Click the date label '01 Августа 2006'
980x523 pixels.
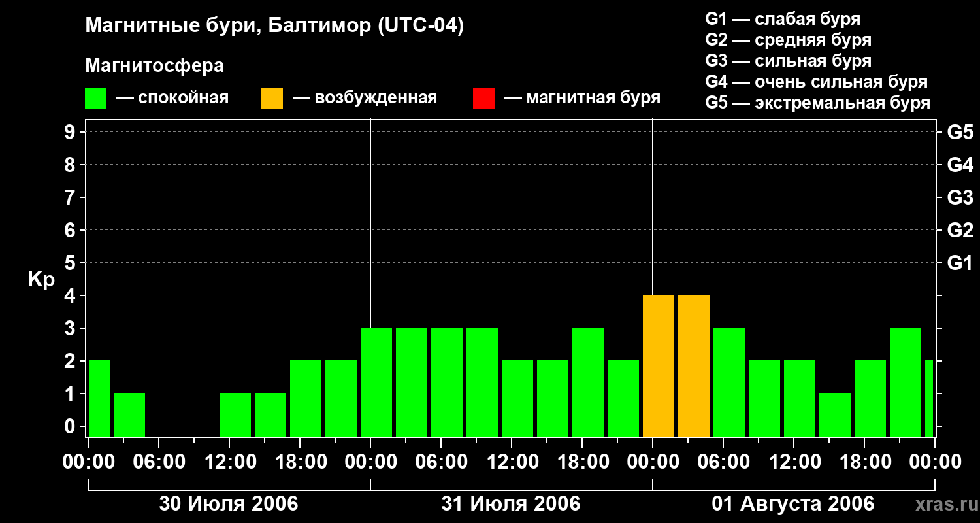coord(793,503)
